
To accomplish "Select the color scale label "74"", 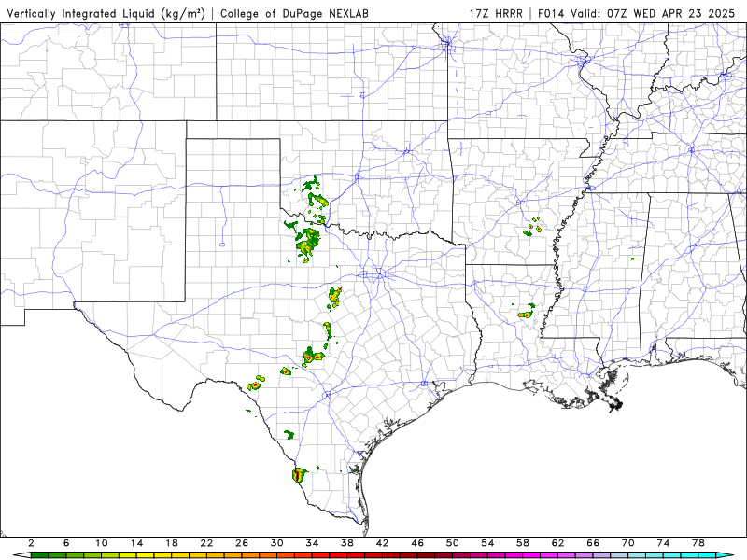I will pos(664,543).
